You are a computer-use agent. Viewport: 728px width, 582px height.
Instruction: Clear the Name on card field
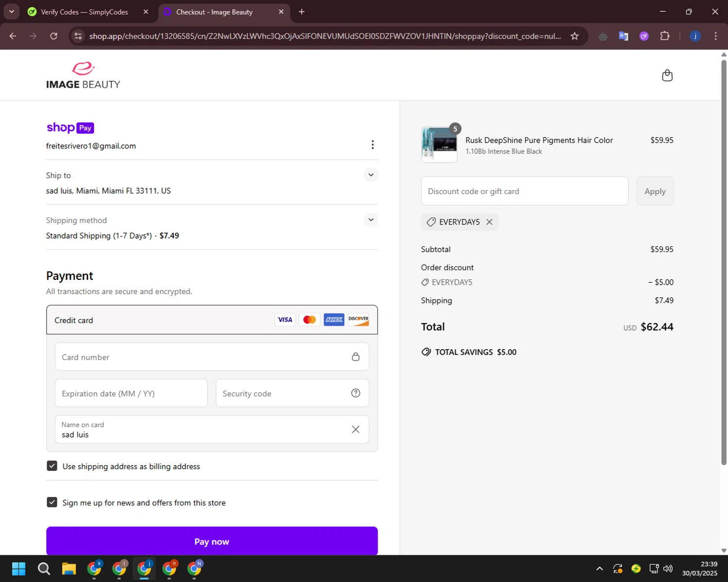click(x=356, y=429)
